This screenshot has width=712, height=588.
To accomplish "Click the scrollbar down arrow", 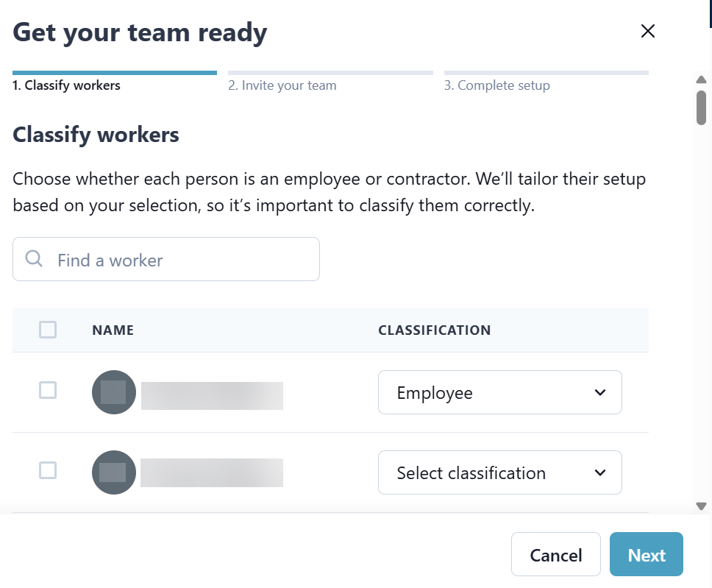I will coord(701,506).
